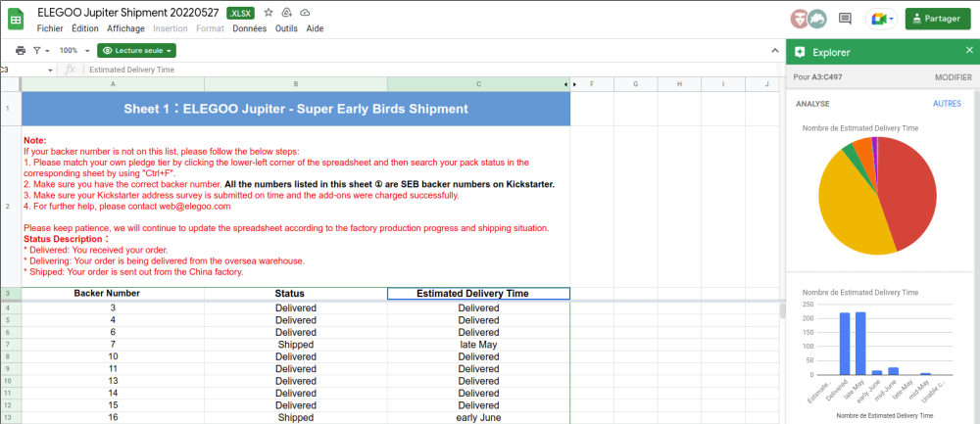This screenshot has width=980, height=424.
Task: Click the red slice of pie chart
Action: pos(909,194)
